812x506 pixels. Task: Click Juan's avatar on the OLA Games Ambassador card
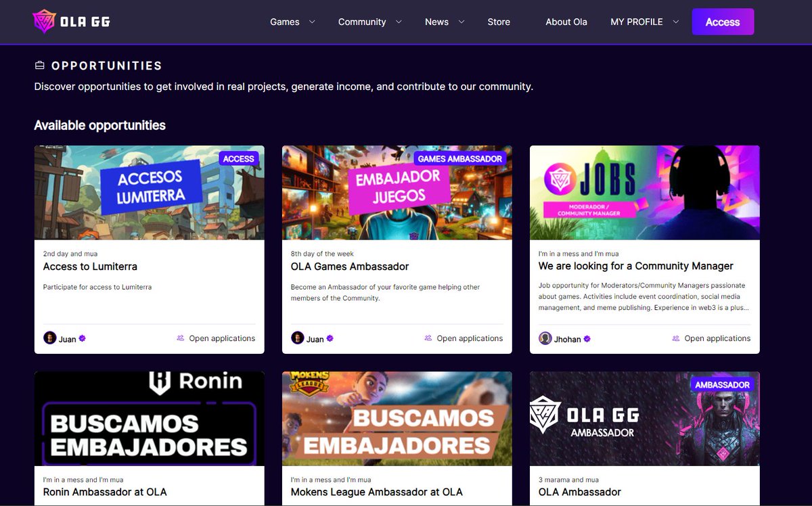pyautogui.click(x=296, y=338)
